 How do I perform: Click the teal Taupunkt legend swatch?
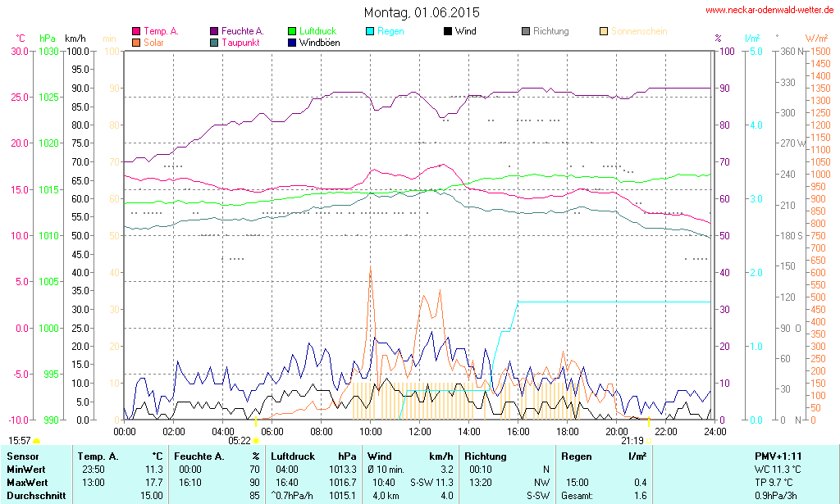point(214,42)
